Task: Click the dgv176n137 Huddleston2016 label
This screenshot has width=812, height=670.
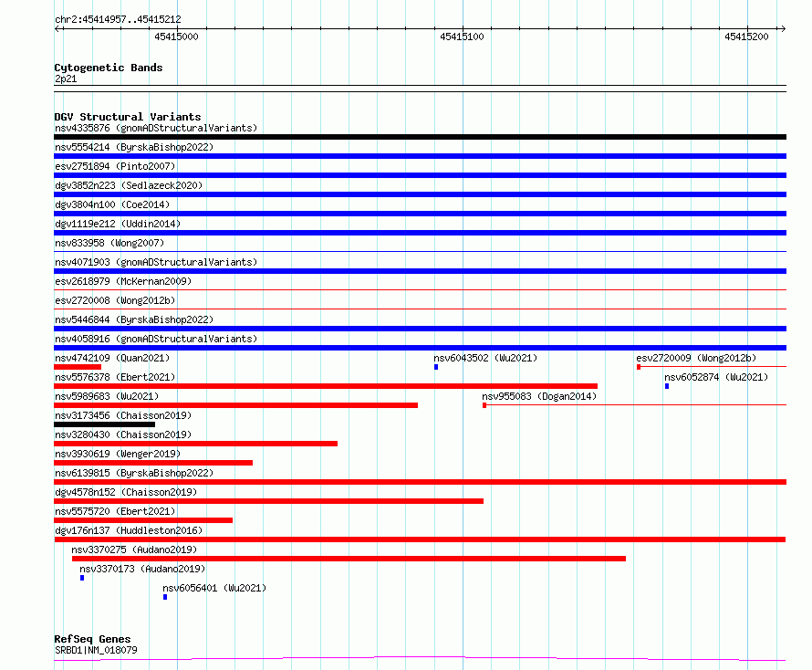Action: pos(129,530)
